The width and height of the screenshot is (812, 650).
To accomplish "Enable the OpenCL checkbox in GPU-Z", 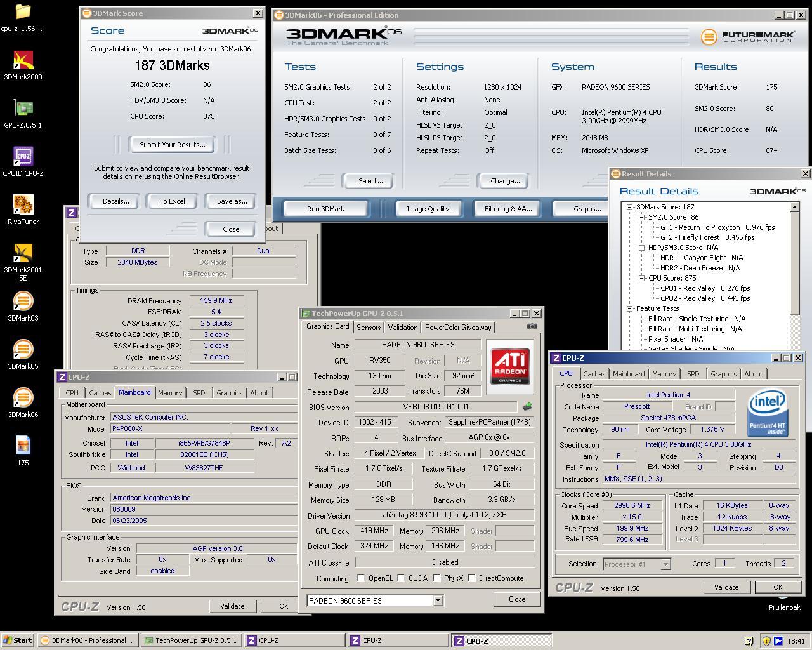I will [x=361, y=578].
